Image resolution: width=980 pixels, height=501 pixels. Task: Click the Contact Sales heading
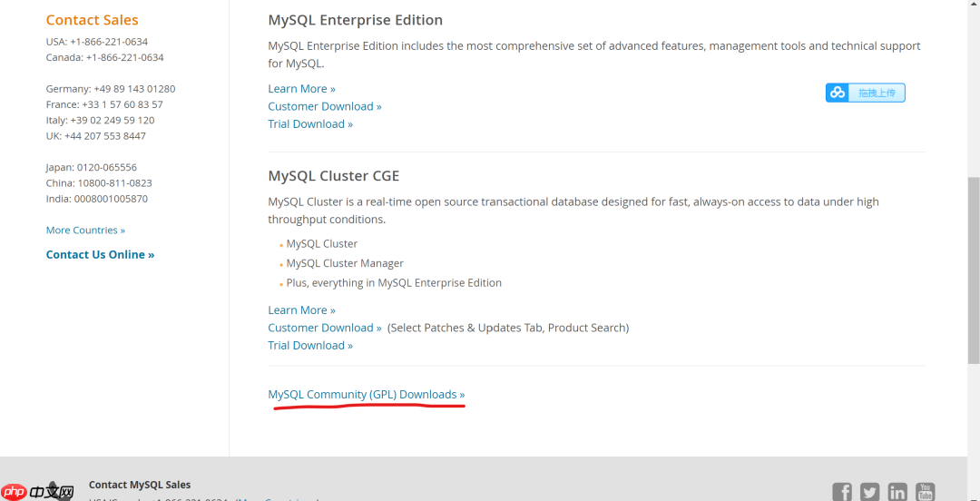click(92, 20)
